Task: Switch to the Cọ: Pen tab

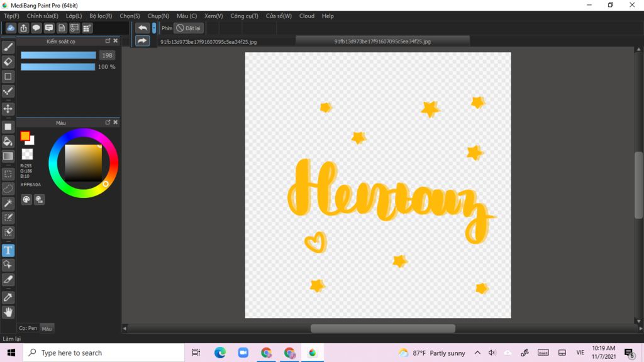Action: point(28,328)
